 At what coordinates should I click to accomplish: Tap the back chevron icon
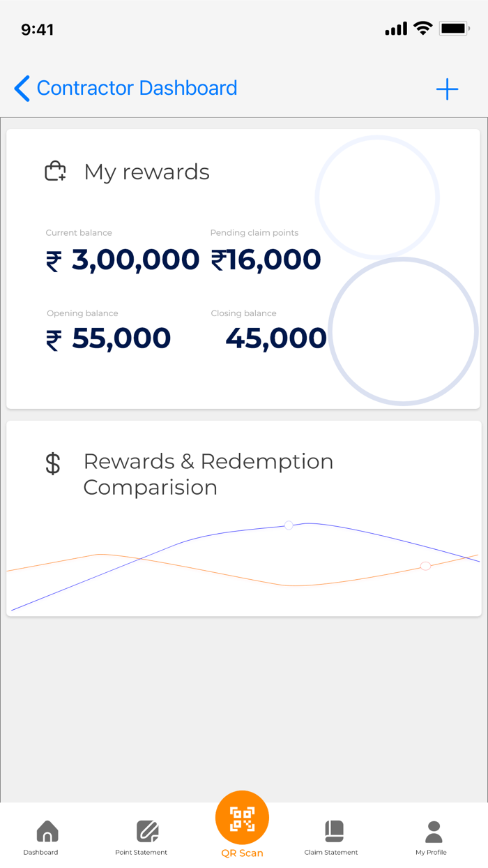pyautogui.click(x=22, y=89)
